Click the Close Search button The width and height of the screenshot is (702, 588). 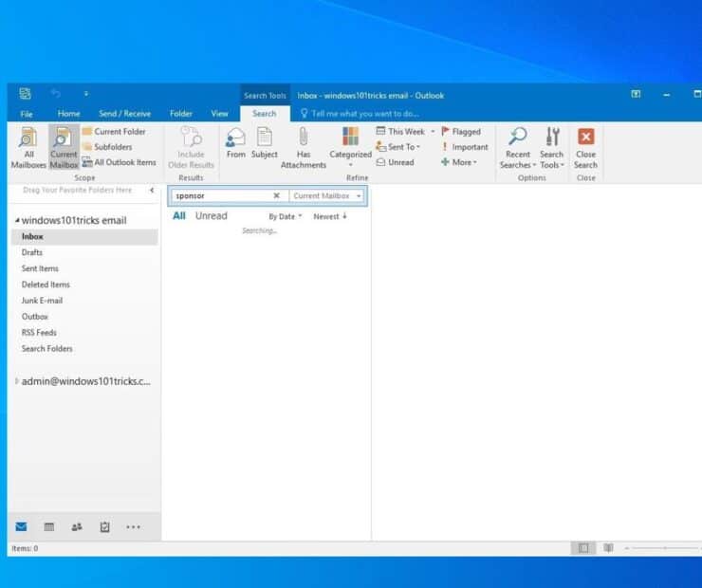coord(585,147)
